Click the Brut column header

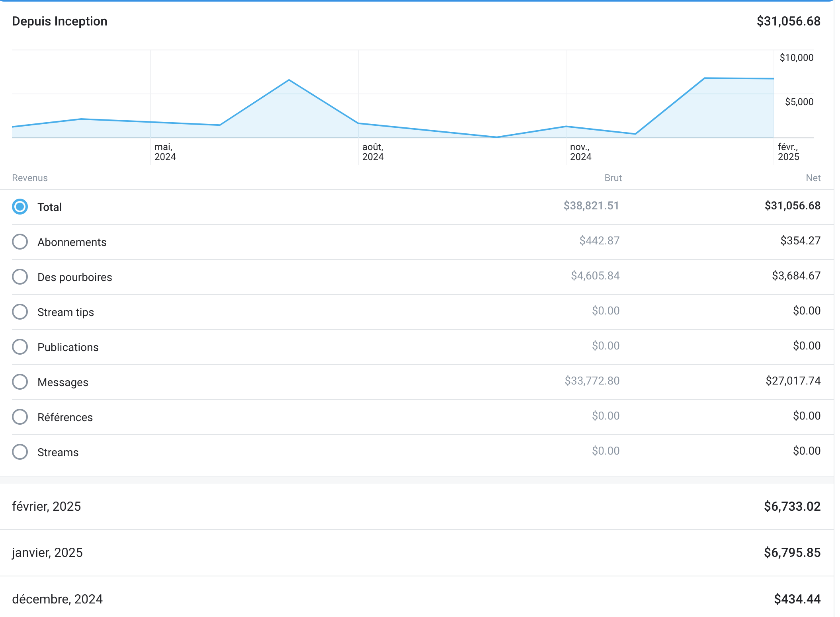613,178
